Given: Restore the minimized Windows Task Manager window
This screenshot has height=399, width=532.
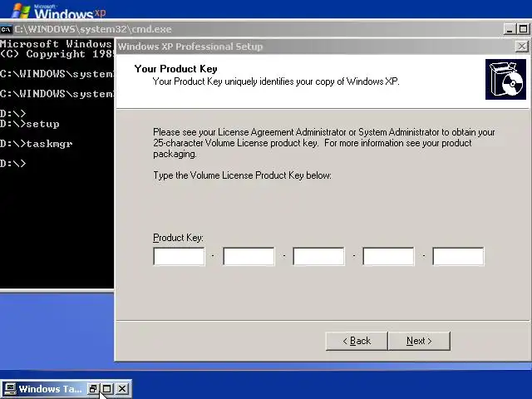Looking at the screenshot, I should [92, 389].
